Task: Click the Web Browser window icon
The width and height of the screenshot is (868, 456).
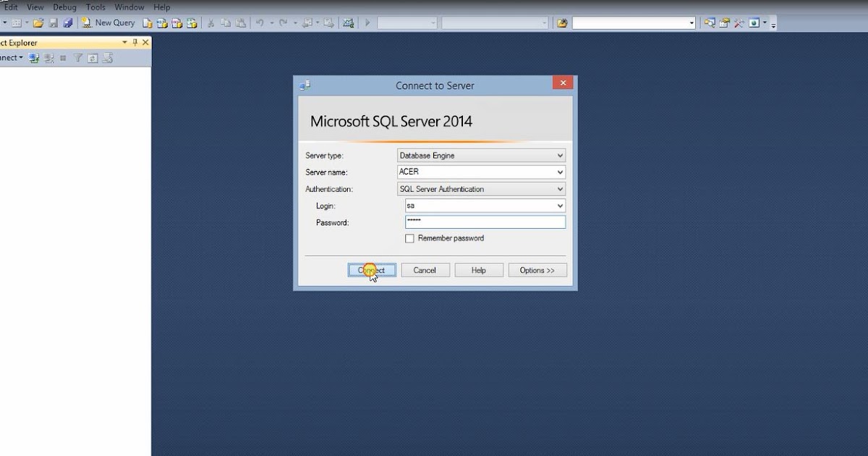Action: coord(754,23)
